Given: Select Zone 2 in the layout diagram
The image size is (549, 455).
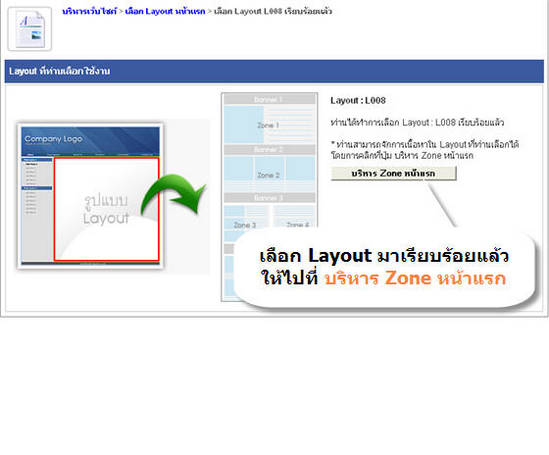Looking at the screenshot, I should 269,174.
